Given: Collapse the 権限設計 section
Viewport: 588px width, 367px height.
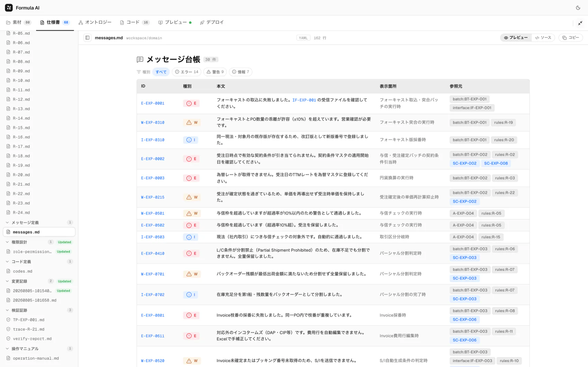Looking at the screenshot, I should pyautogui.click(x=39, y=242).
